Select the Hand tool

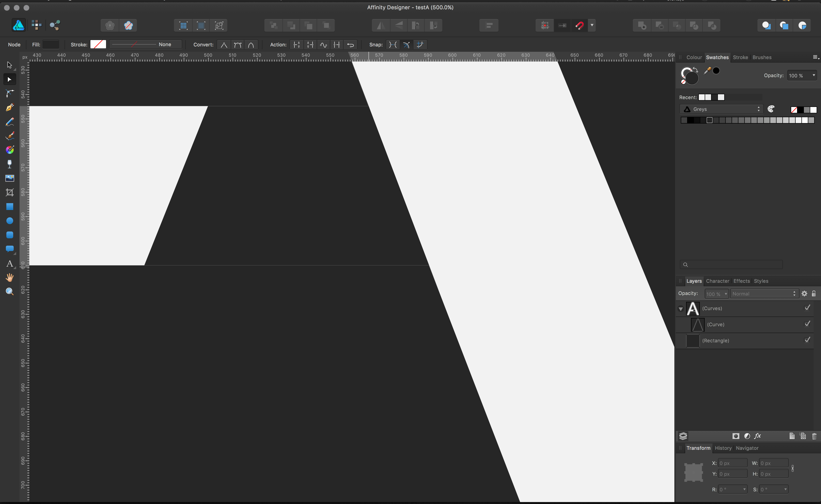click(x=10, y=277)
